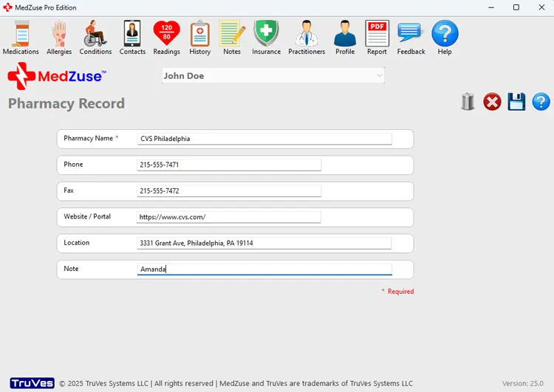
Task: Cancel editing with the red X icon
Action: (x=492, y=102)
